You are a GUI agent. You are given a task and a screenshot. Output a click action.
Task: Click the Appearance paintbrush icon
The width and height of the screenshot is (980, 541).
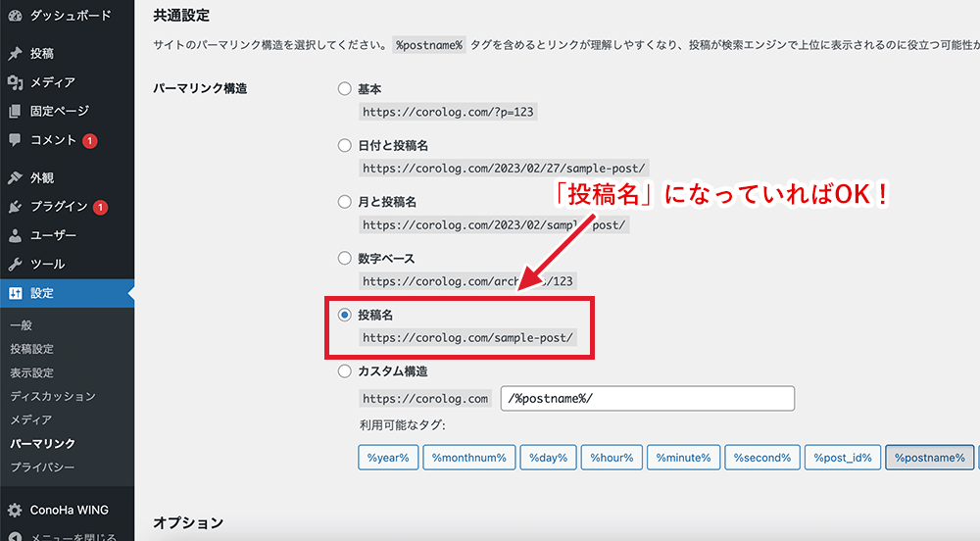[x=15, y=178]
